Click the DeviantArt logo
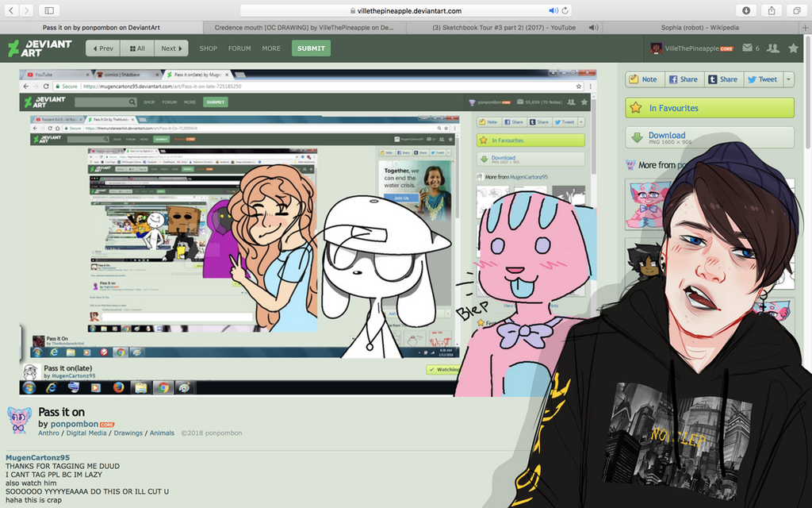The height and width of the screenshot is (508, 812). coord(40,48)
